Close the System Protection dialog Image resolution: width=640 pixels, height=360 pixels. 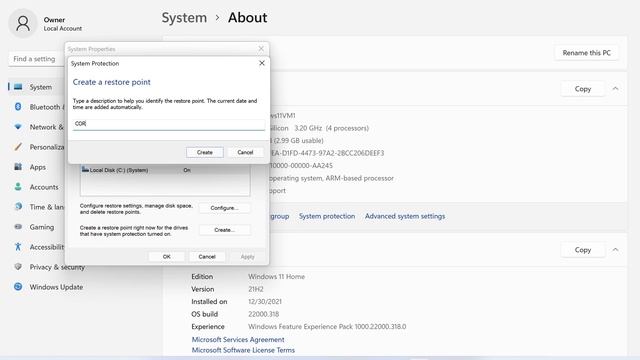(x=262, y=63)
